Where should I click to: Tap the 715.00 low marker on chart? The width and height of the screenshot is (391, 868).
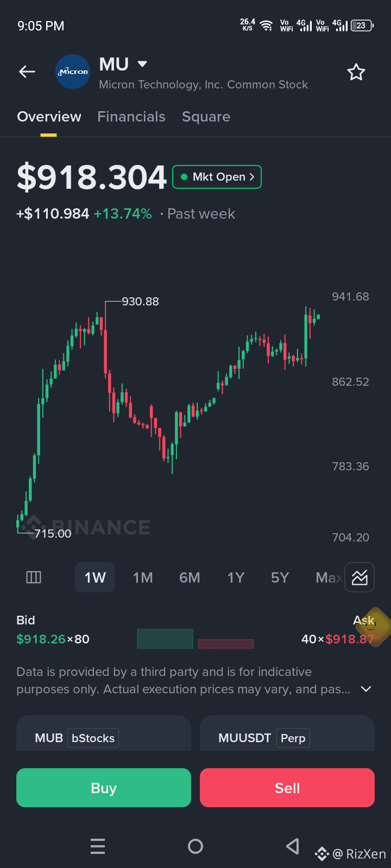[x=53, y=534]
